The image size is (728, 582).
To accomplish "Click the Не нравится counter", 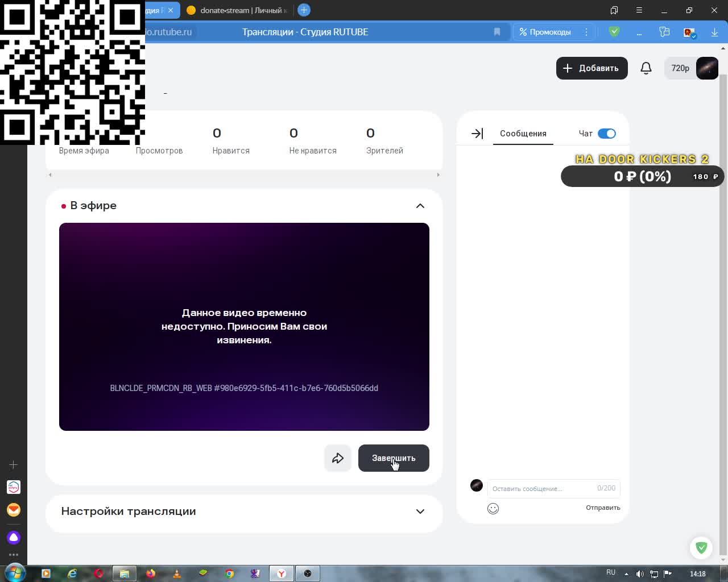I will point(313,141).
